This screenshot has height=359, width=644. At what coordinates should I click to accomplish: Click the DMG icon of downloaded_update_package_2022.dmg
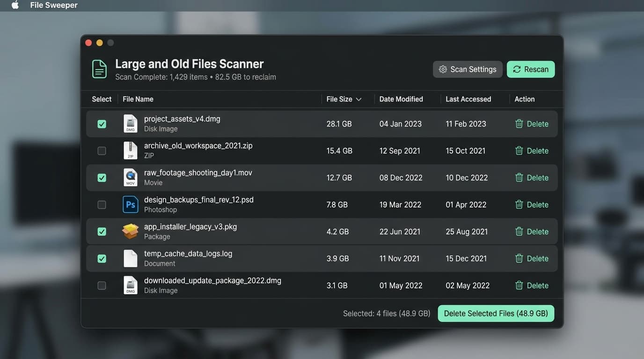[x=131, y=285]
